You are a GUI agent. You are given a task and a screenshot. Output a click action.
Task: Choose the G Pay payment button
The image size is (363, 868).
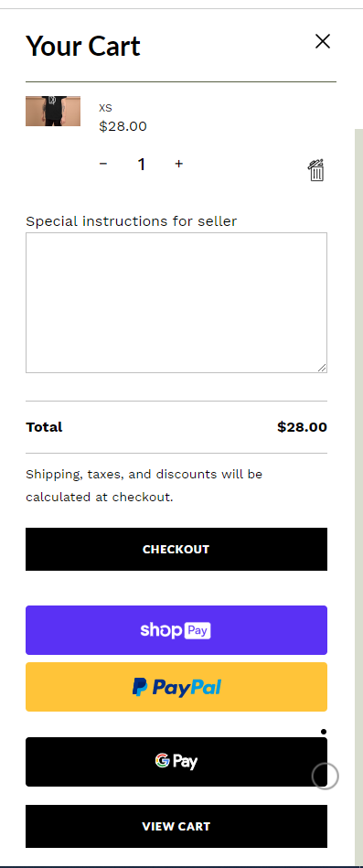[x=176, y=762]
